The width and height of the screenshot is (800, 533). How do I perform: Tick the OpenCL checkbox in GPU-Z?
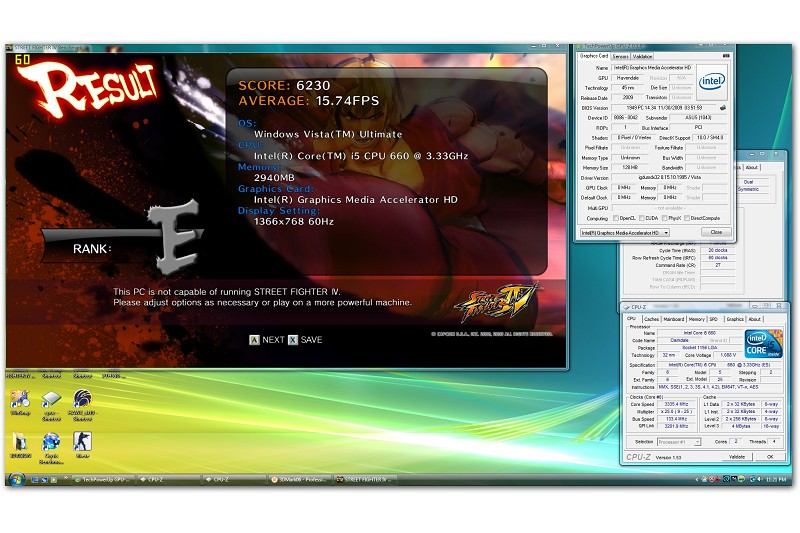tap(616, 218)
